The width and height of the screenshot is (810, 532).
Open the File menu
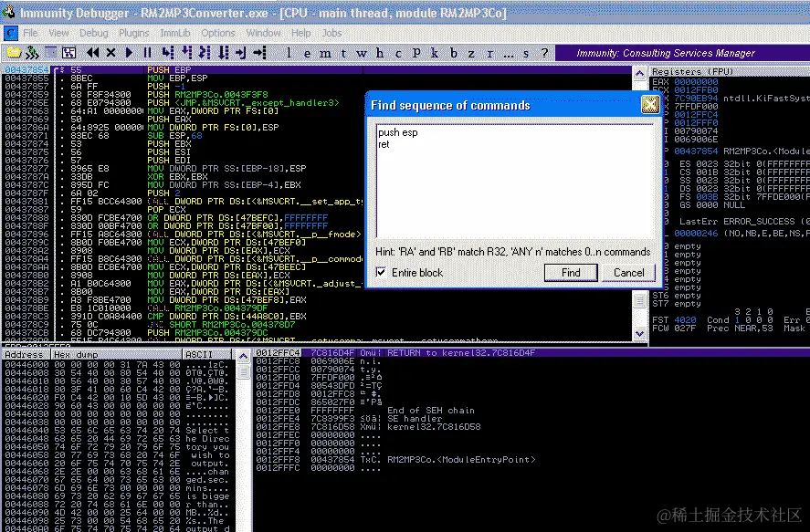(30, 33)
